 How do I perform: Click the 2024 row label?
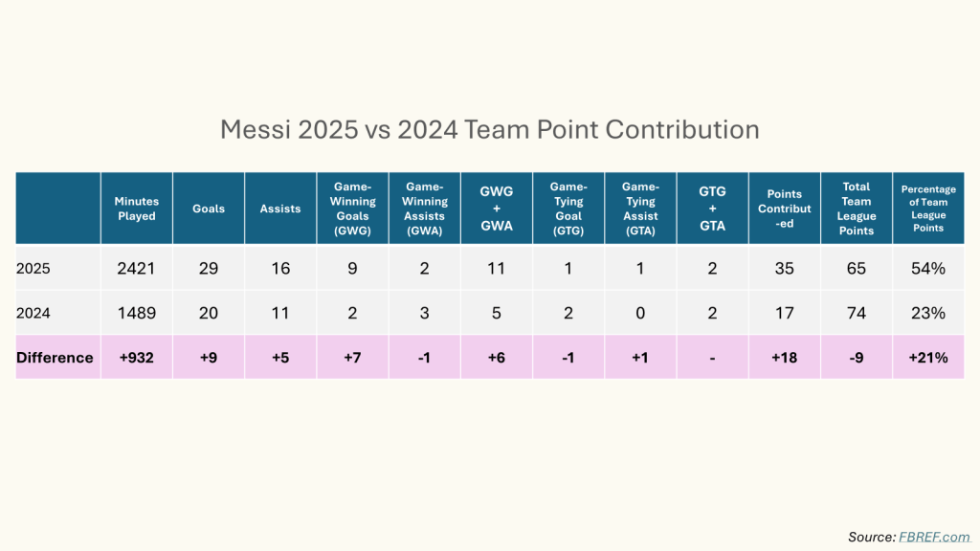33,313
